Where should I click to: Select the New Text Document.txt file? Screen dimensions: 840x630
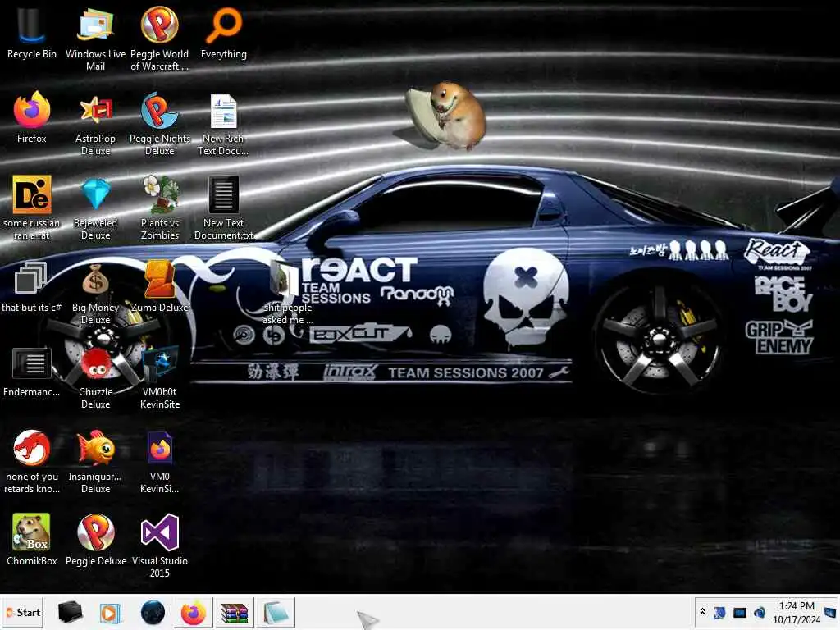click(223, 208)
